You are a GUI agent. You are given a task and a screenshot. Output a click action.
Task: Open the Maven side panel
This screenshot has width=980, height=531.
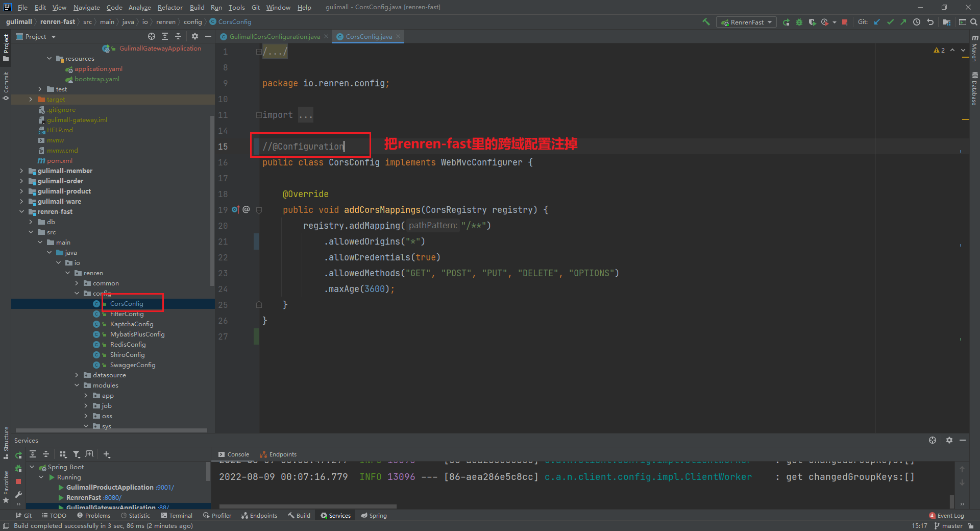click(974, 48)
